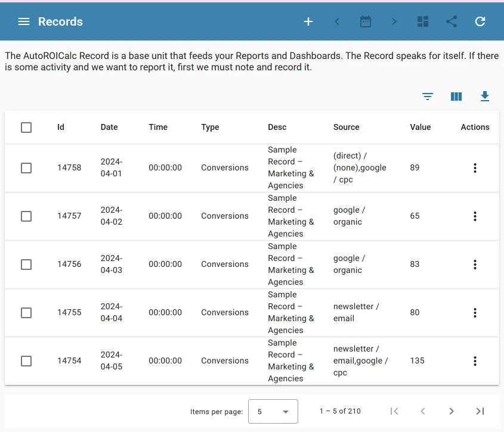The image size is (504, 432).
Task: Check the checkbox for record 14758
Action: click(x=26, y=167)
